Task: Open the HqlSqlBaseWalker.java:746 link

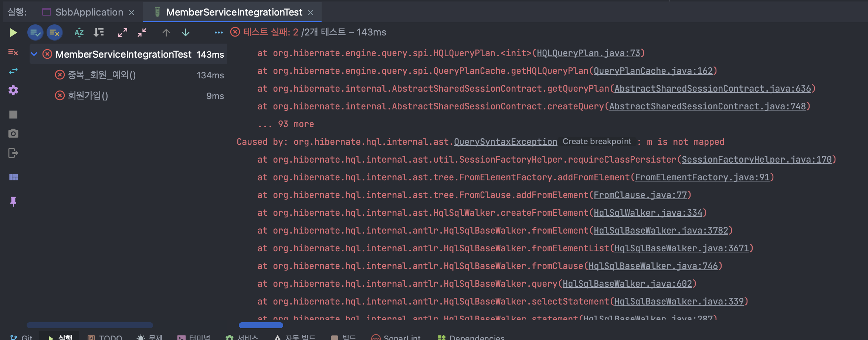Action: coord(653,266)
